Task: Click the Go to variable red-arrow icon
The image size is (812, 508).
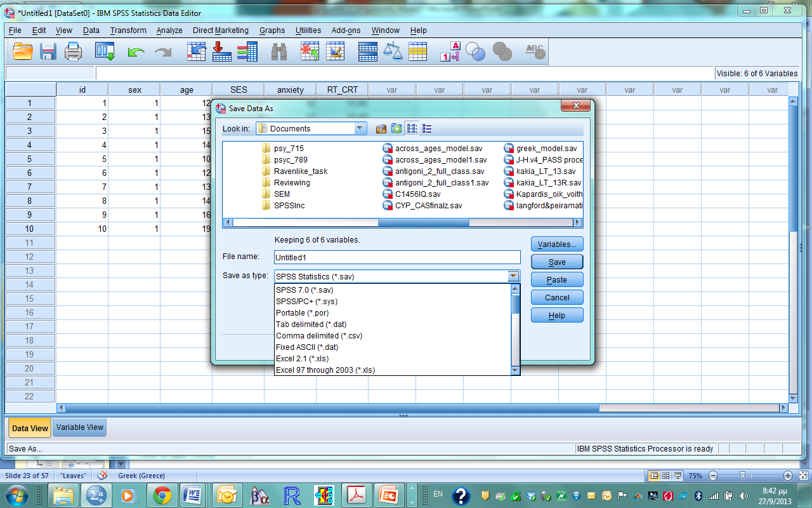Action: (221, 51)
